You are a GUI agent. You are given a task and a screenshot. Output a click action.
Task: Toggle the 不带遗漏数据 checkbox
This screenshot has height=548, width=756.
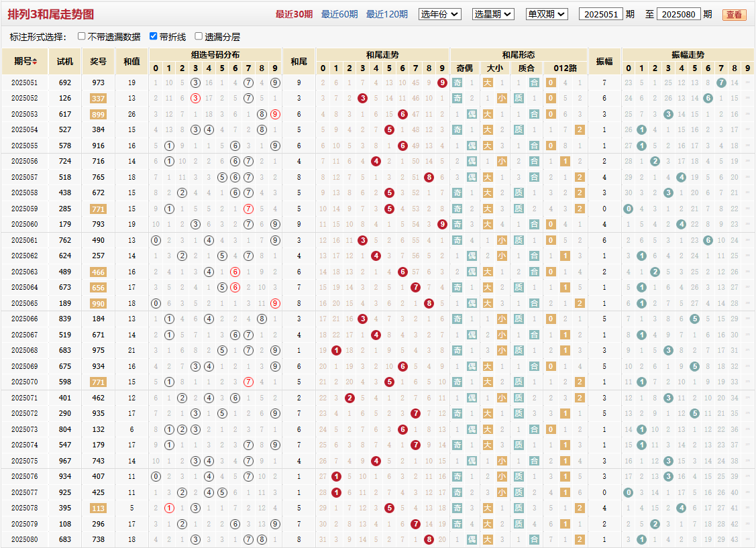[81, 36]
